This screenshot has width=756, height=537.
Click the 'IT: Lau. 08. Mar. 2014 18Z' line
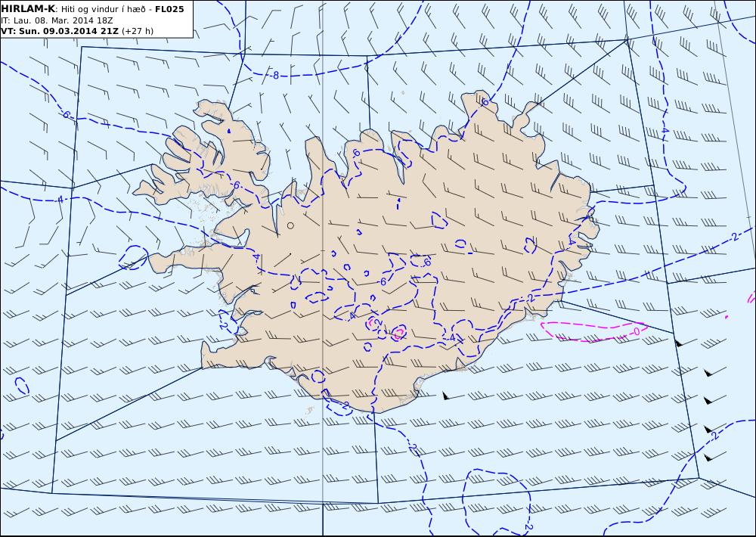tap(57, 20)
